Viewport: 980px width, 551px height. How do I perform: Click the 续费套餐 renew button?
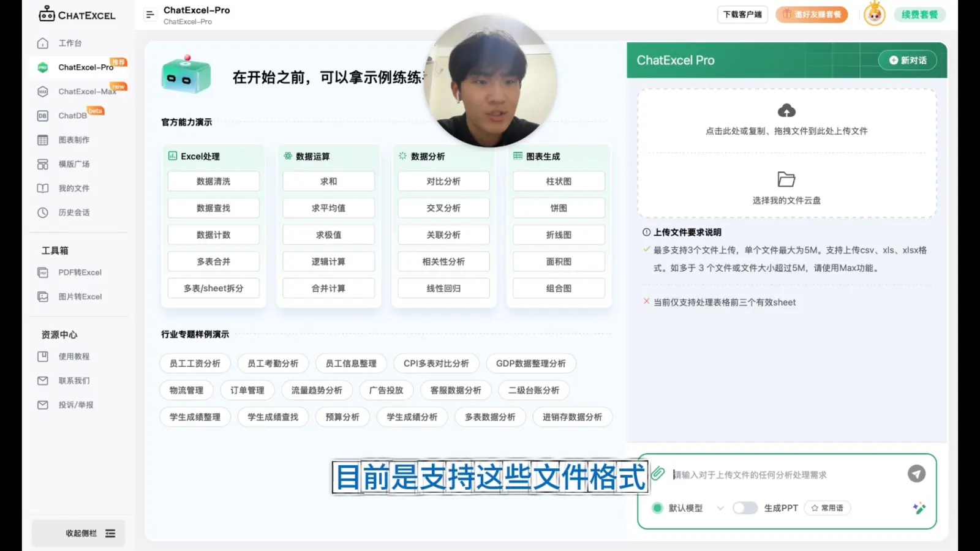click(919, 15)
